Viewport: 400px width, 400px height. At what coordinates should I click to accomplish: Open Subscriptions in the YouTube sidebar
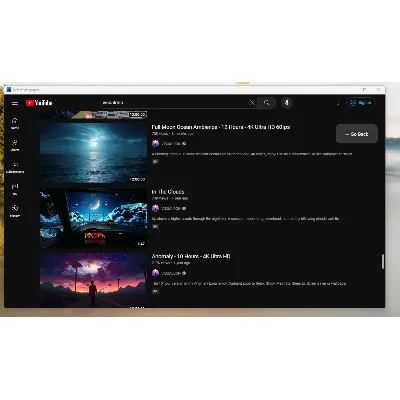pos(15,168)
